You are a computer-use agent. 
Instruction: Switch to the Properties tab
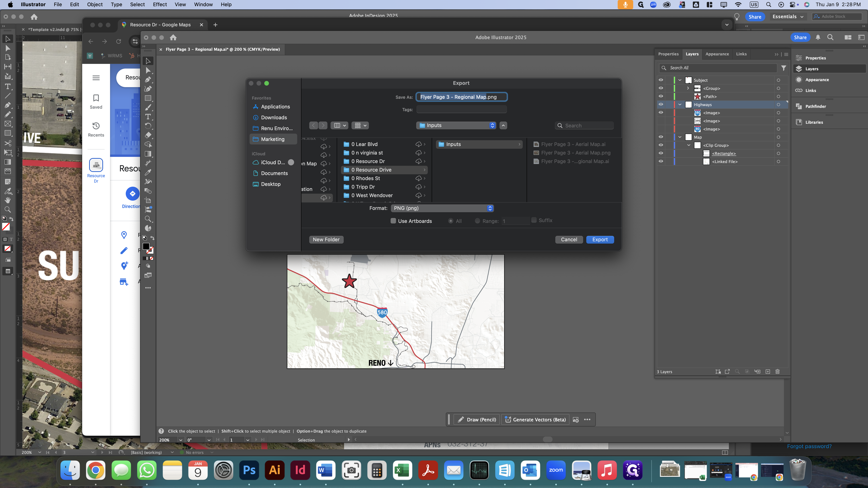tap(668, 54)
